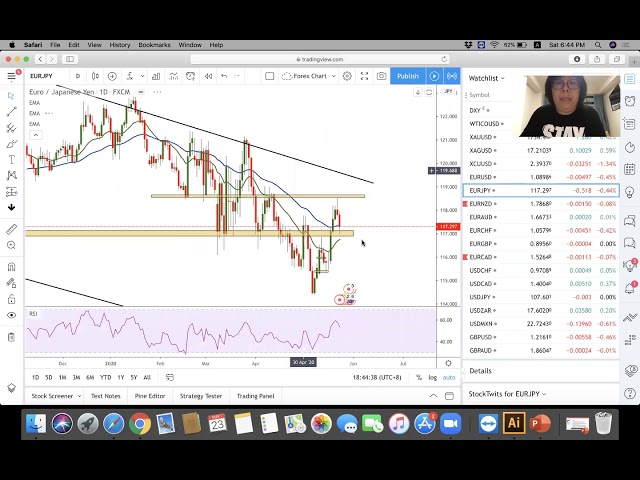640x480 pixels.
Task: Toggle auto scale on price axis
Action: point(449,377)
